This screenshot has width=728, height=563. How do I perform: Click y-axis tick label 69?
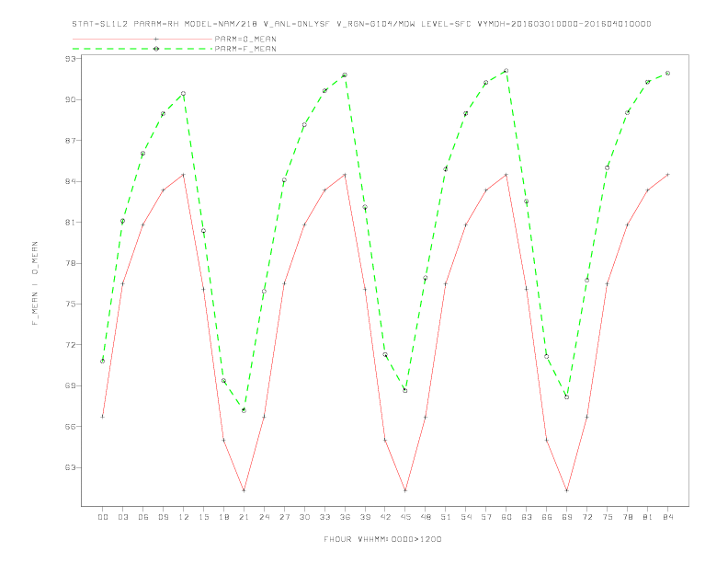(x=71, y=385)
